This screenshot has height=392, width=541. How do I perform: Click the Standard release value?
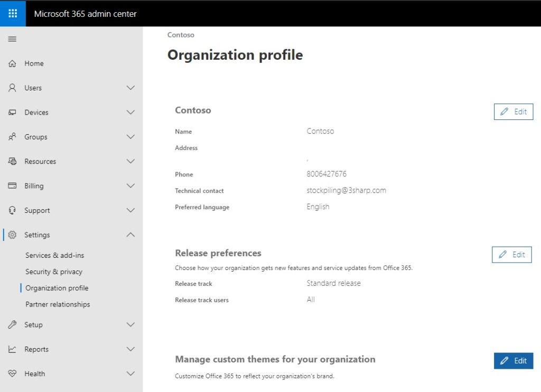pos(333,283)
